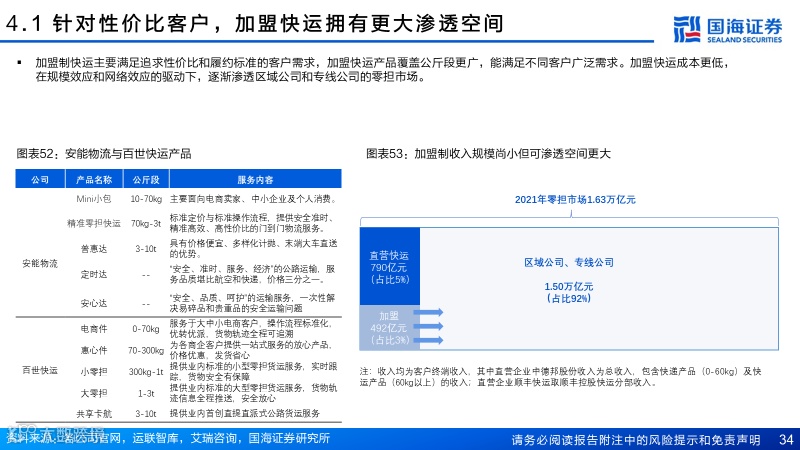Click the Sealand Securities logo

[x=727, y=29]
